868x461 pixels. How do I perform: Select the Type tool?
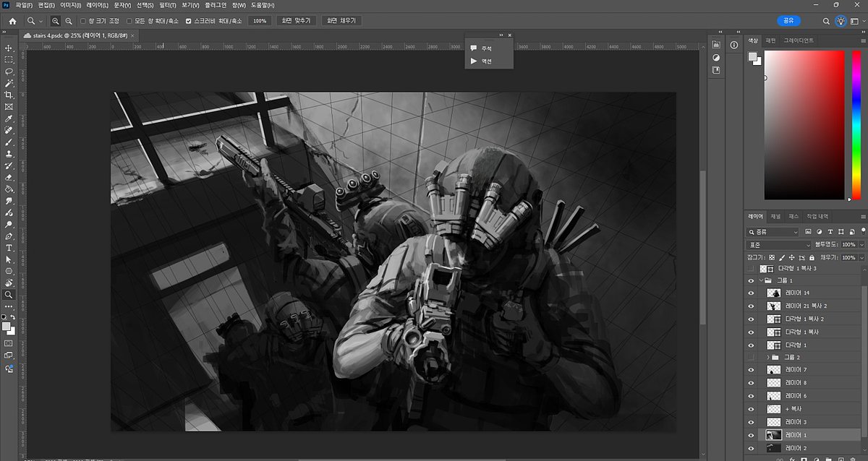tap(9, 247)
